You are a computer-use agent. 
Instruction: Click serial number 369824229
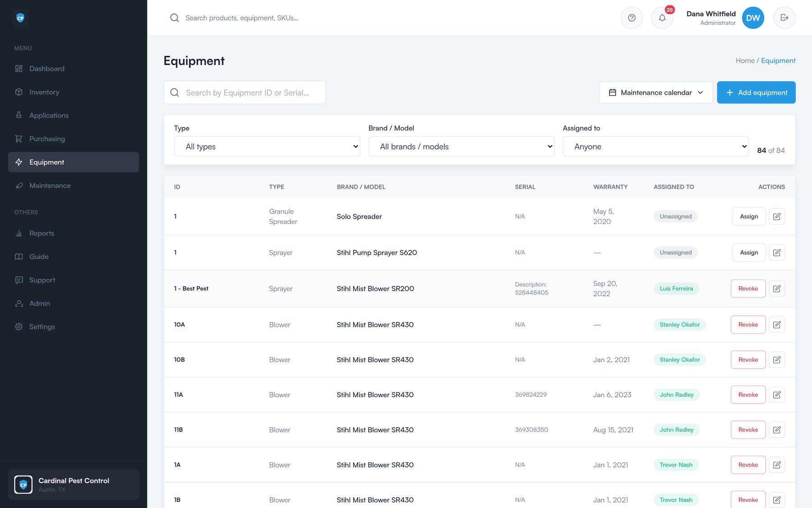click(x=531, y=395)
